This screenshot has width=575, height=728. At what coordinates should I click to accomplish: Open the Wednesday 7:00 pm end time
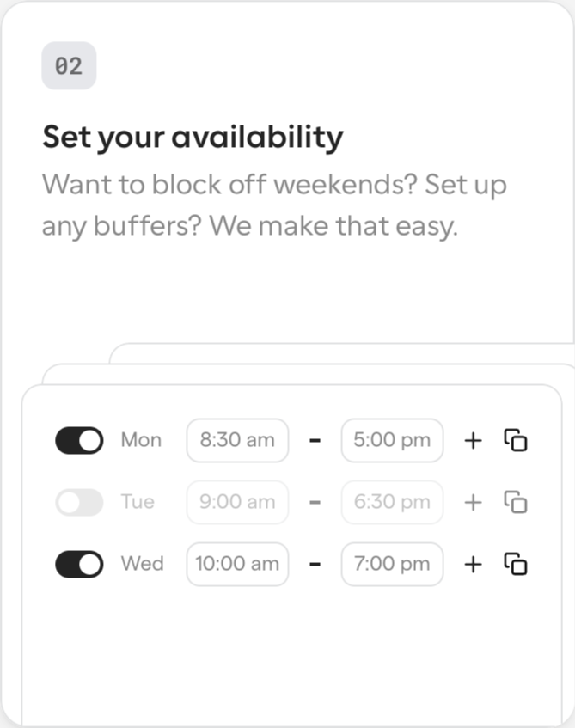[392, 564]
